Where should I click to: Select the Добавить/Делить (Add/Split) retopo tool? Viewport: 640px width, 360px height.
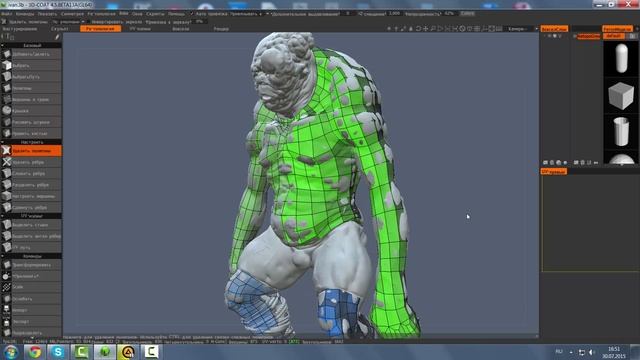coord(31,54)
